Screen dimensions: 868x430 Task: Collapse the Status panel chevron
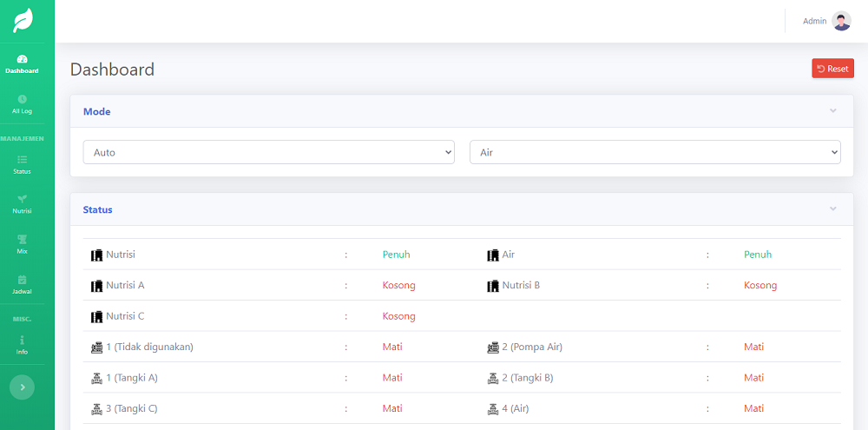click(x=833, y=209)
